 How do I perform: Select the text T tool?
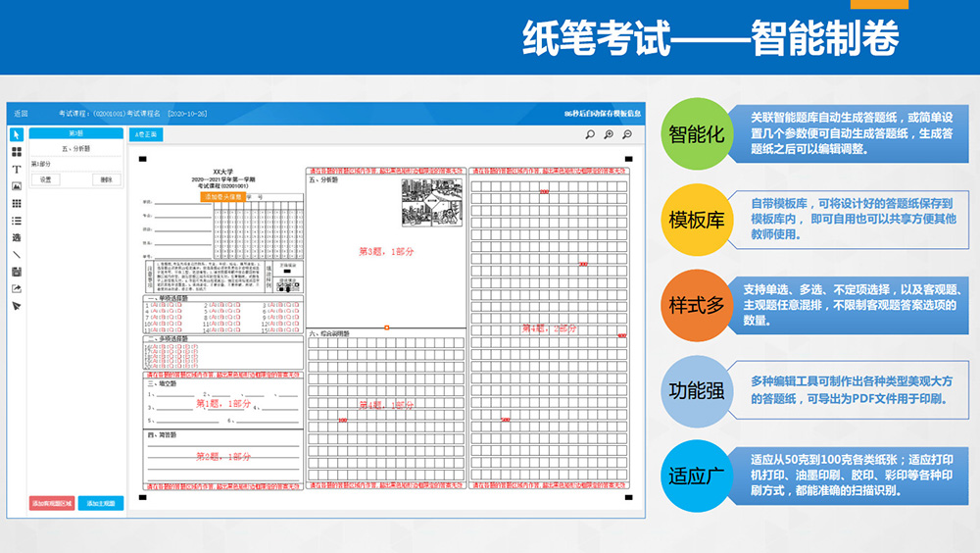[x=17, y=169]
